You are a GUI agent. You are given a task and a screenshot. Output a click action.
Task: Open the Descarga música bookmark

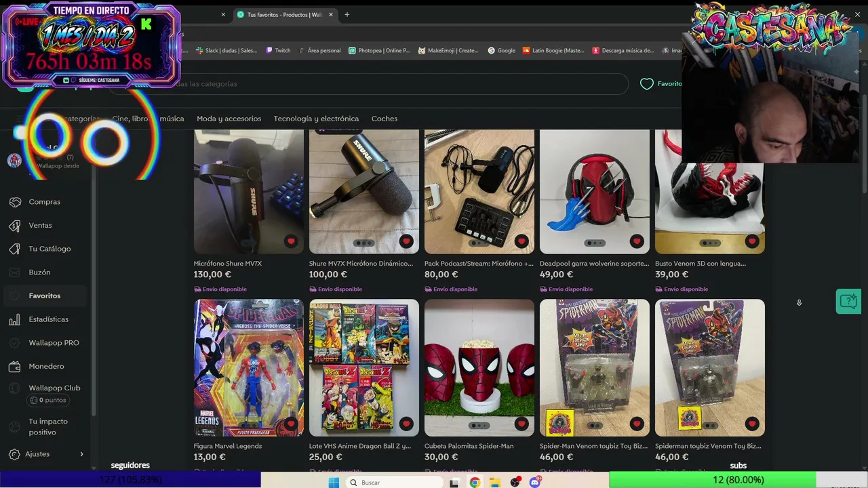tap(623, 50)
